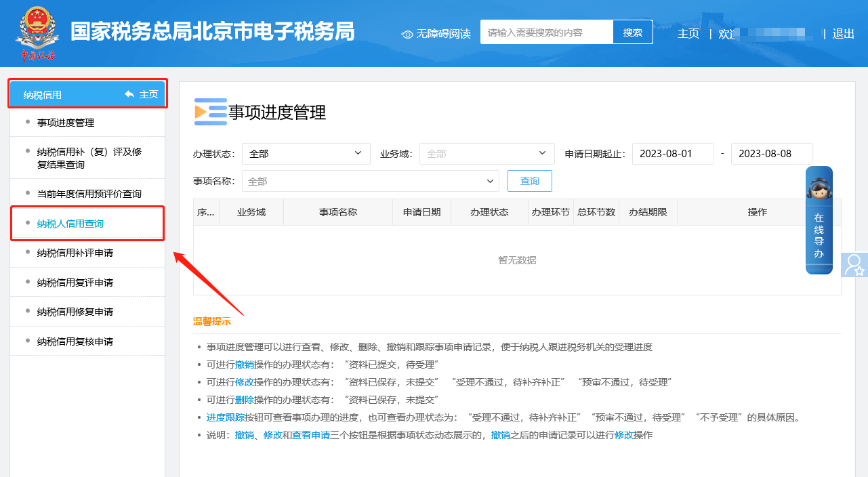This screenshot has height=477, width=868.
Task: Click the person profile icon on right edge
Action: 856,265
